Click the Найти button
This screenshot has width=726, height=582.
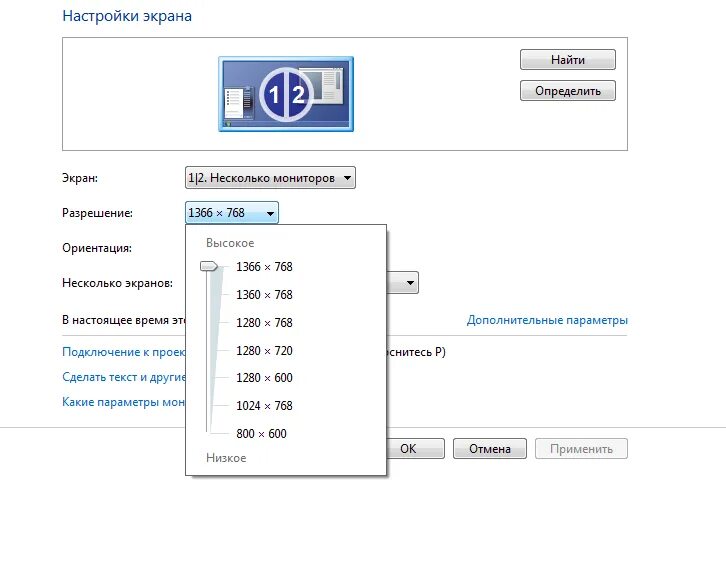(x=568, y=60)
